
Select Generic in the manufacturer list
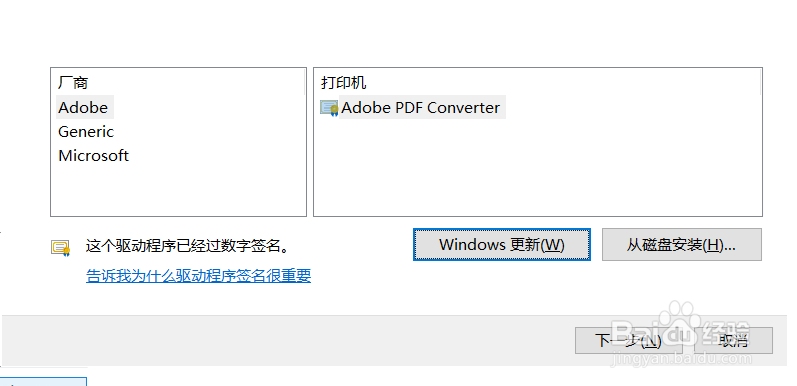pos(86,132)
